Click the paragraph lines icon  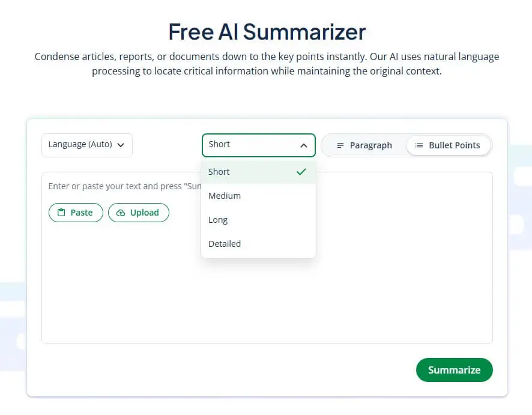pos(340,145)
